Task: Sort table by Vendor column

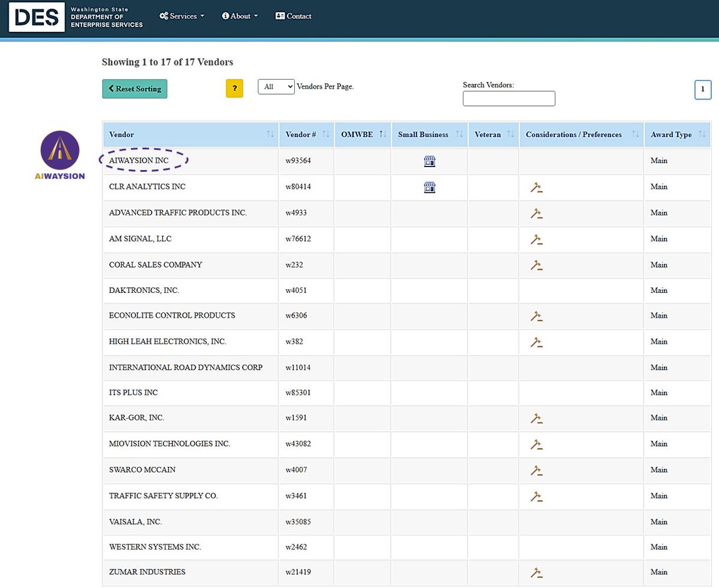Action: 191,135
